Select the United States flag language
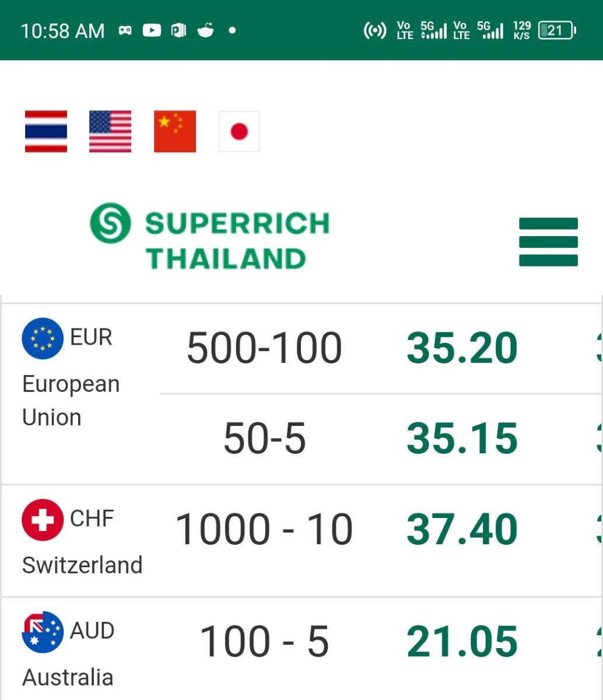The width and height of the screenshot is (603, 700). [110, 131]
